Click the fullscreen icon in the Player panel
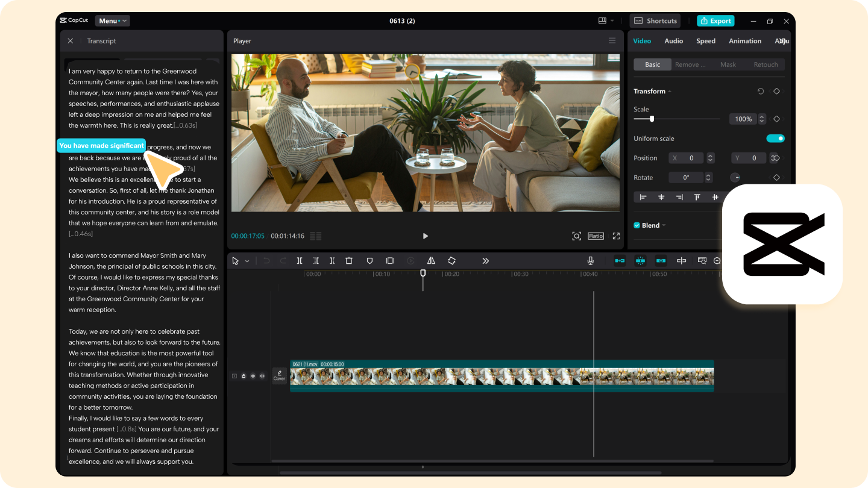 point(615,236)
